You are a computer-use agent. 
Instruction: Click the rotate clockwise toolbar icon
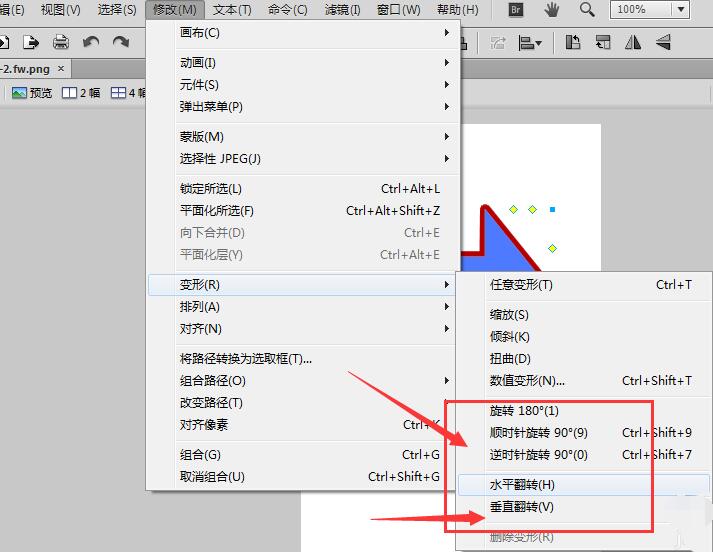tap(603, 43)
